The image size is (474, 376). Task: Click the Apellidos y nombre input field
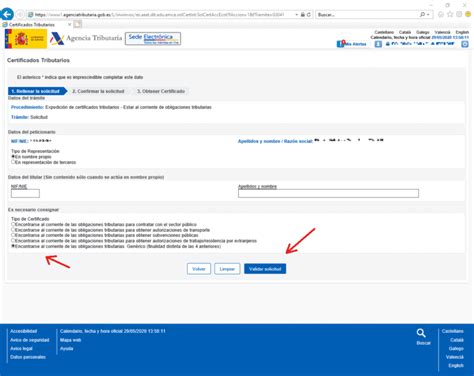coord(328,193)
